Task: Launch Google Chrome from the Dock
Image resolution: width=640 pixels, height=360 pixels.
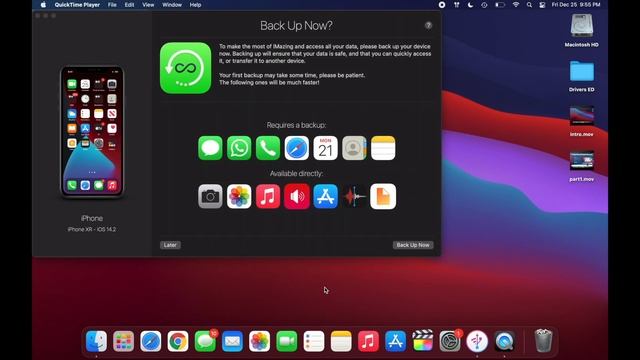Action: click(x=178, y=341)
